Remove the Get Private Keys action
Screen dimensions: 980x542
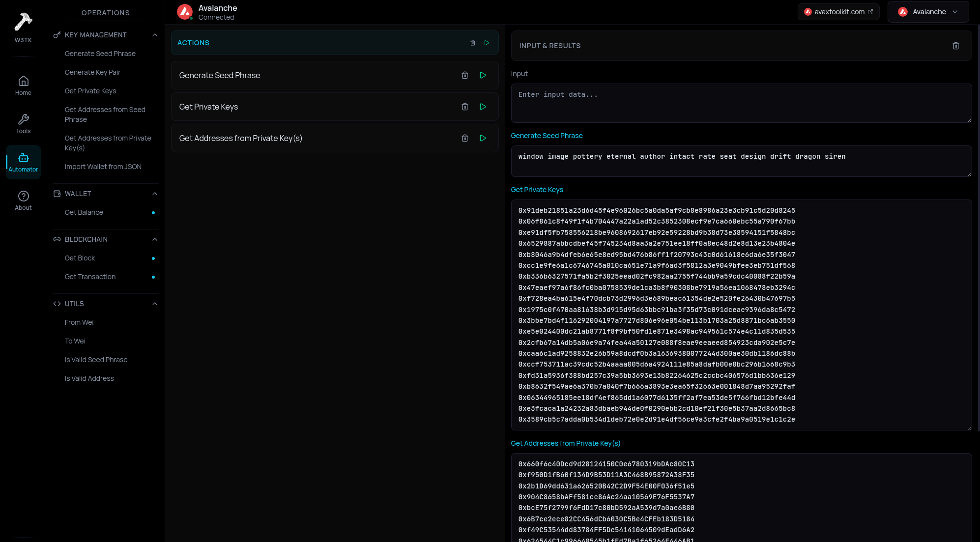click(465, 107)
